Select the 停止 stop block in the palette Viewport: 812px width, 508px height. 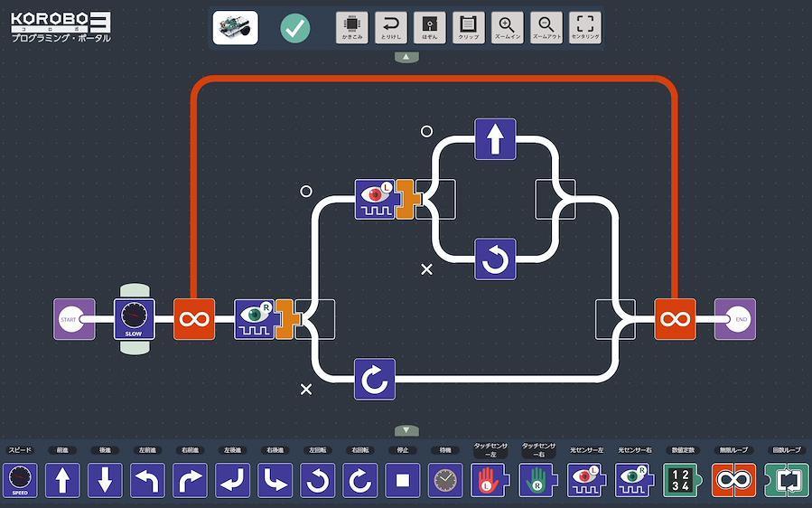402,480
